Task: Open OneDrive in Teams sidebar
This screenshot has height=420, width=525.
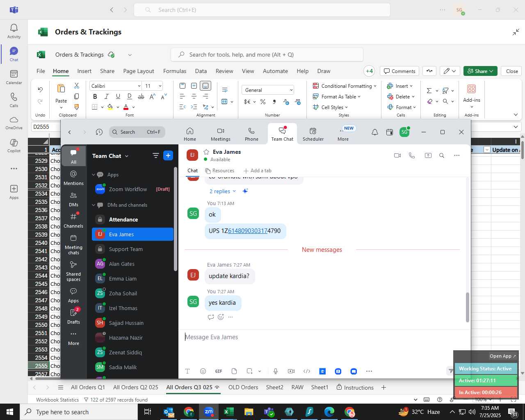Action: [14, 123]
